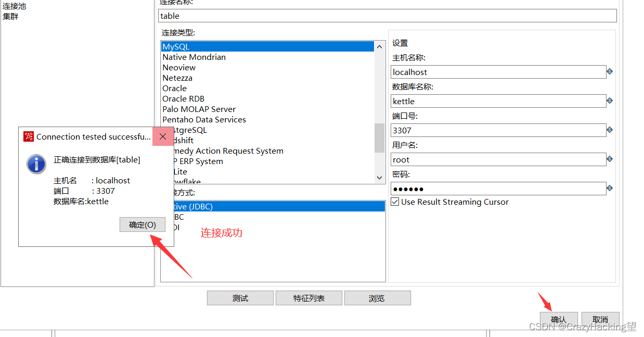
Task: Select Native Mondrian connection type
Action: click(x=267, y=57)
